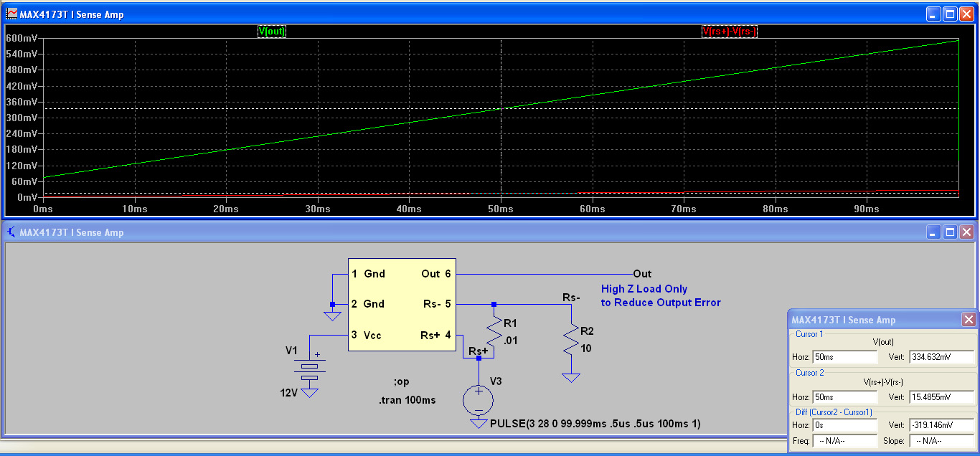Click the V(rs+)-V(rs-) trace label
Viewport: 980px width, 456px height.
coord(729,32)
